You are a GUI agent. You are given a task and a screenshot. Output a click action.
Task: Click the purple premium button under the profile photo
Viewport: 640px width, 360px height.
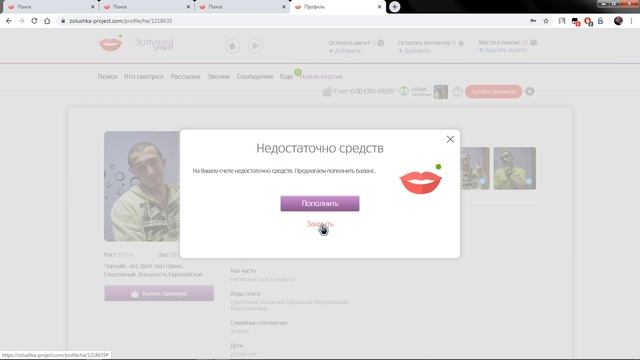[x=159, y=293]
